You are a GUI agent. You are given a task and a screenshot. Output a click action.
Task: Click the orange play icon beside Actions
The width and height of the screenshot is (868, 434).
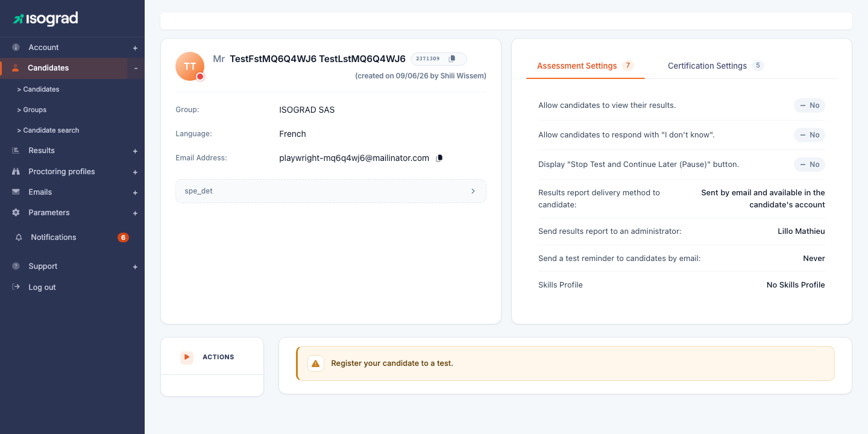coord(187,357)
